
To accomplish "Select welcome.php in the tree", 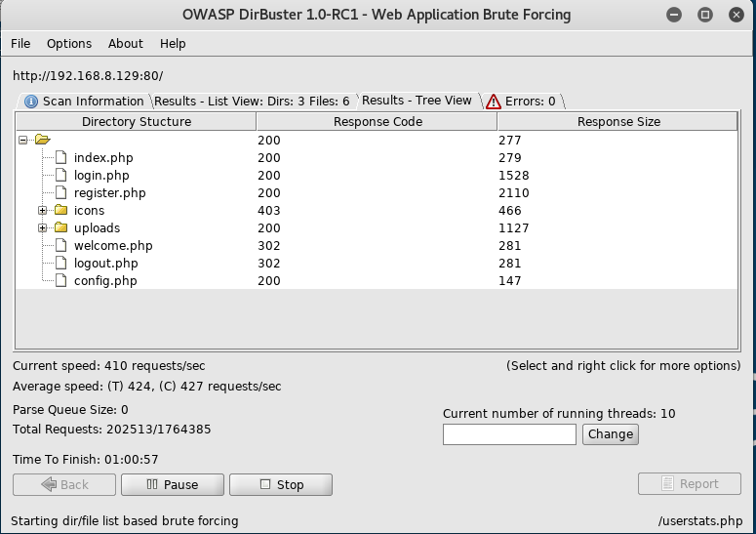I will 113,246.
